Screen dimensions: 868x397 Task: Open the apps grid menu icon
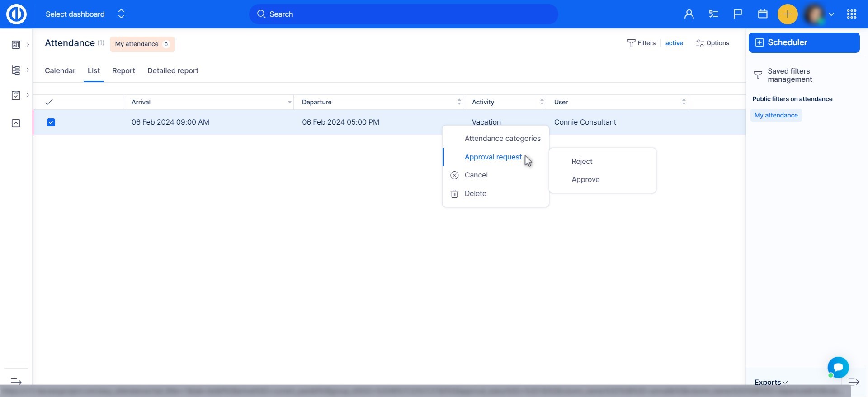[852, 14]
